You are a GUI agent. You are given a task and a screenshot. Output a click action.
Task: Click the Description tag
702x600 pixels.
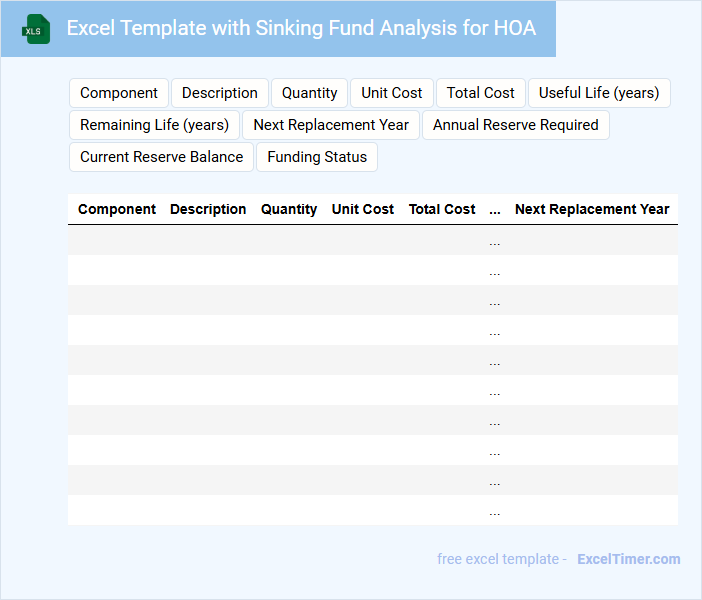coord(220,93)
